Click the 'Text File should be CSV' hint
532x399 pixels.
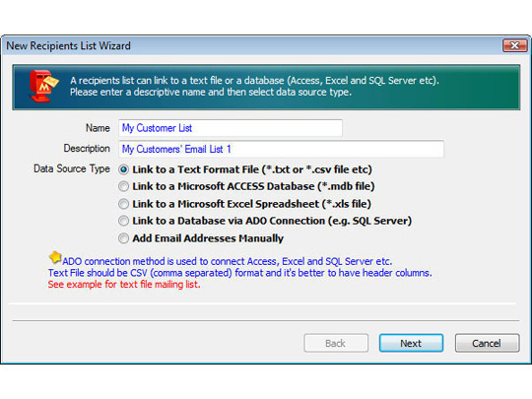point(239,273)
